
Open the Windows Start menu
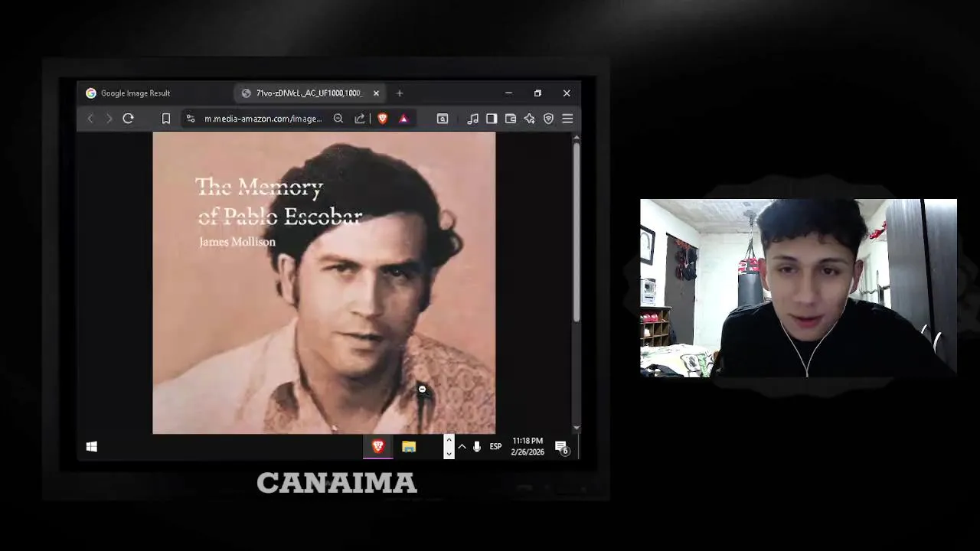coord(92,447)
